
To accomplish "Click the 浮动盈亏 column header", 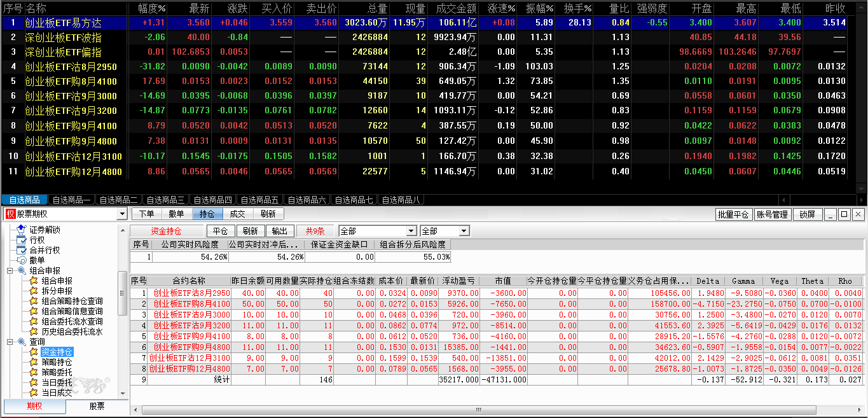I will [458, 281].
